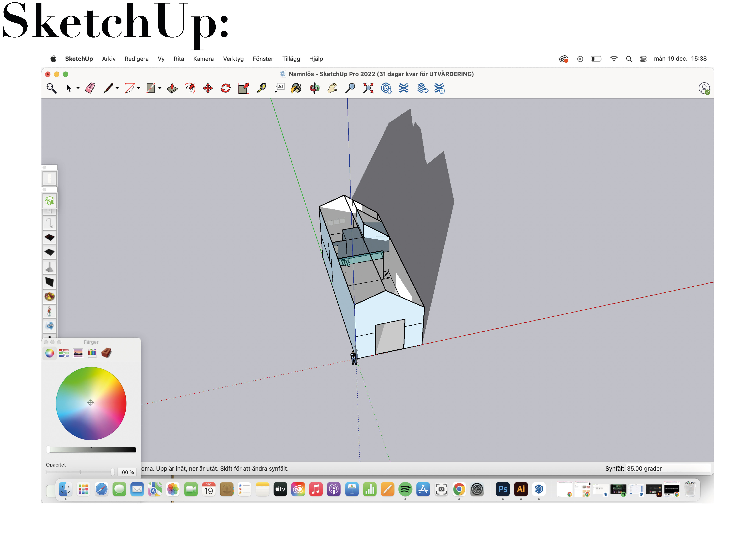This screenshot has height=535, width=756.
Task: Switch to the pencils palette tab
Action: coord(92,353)
